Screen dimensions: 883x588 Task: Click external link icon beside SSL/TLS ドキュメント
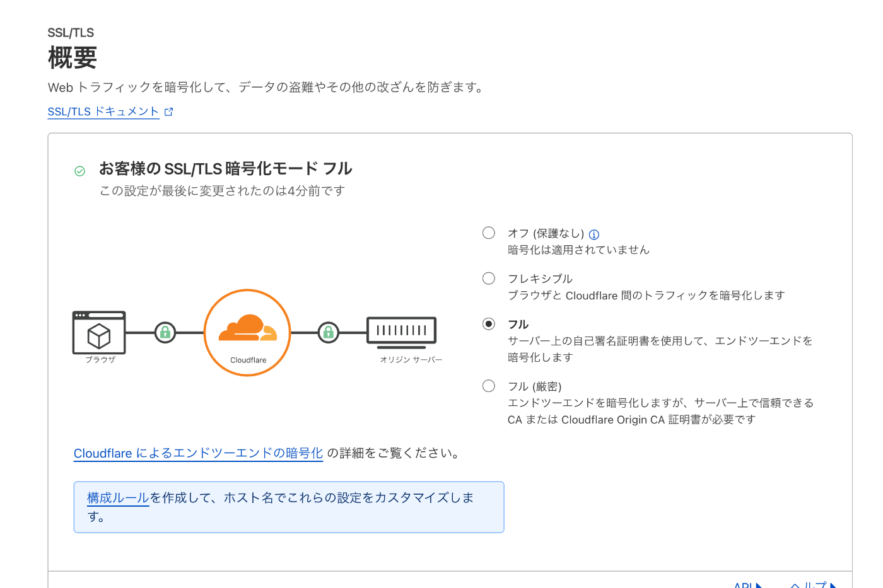coord(168,112)
